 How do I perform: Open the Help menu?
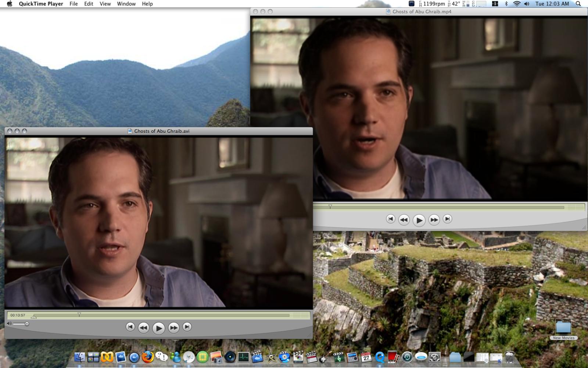tap(147, 4)
